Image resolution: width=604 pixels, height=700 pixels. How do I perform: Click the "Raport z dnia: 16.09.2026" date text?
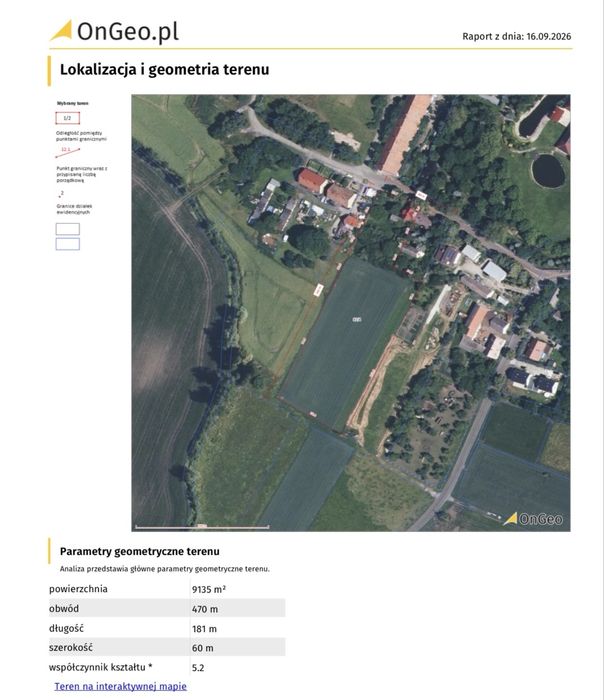pyautogui.click(x=517, y=37)
